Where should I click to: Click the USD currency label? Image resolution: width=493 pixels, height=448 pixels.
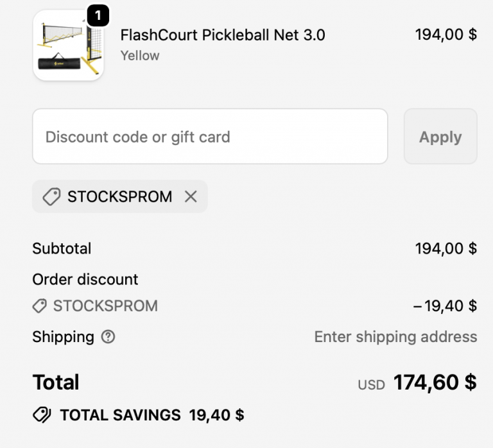[x=371, y=385]
